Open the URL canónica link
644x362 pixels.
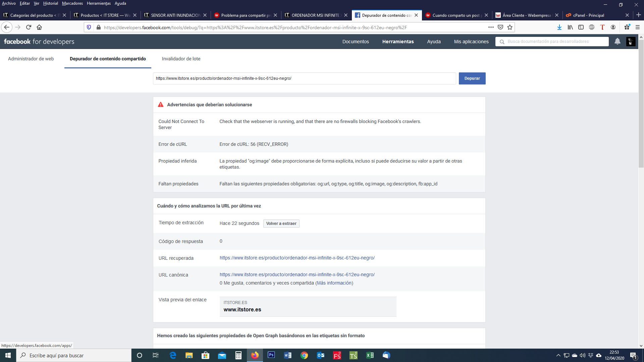297,275
